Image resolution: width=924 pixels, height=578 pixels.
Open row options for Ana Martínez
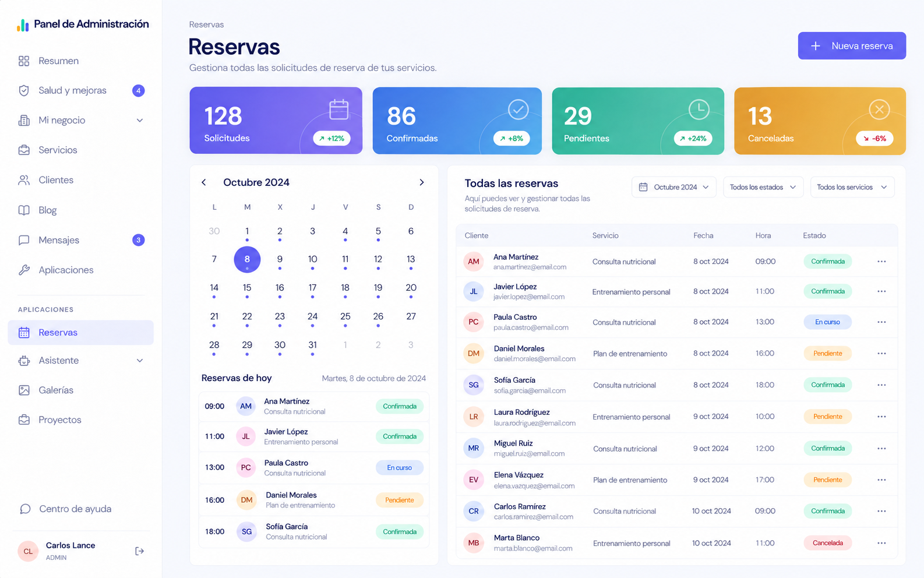(881, 262)
